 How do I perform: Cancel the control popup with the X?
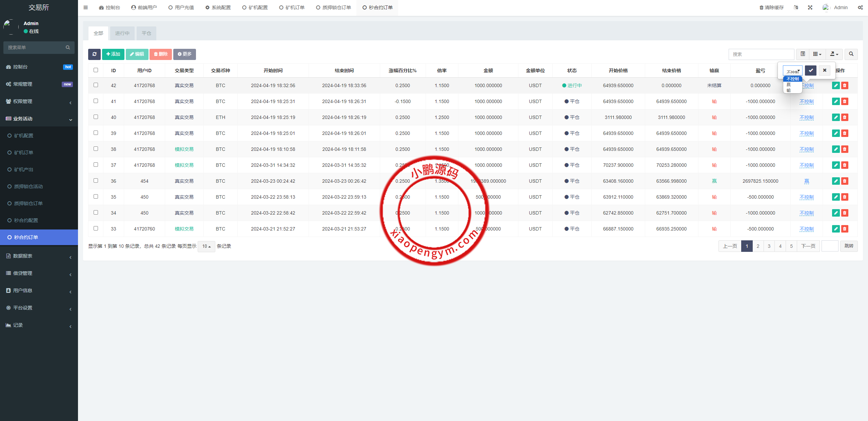(x=825, y=70)
